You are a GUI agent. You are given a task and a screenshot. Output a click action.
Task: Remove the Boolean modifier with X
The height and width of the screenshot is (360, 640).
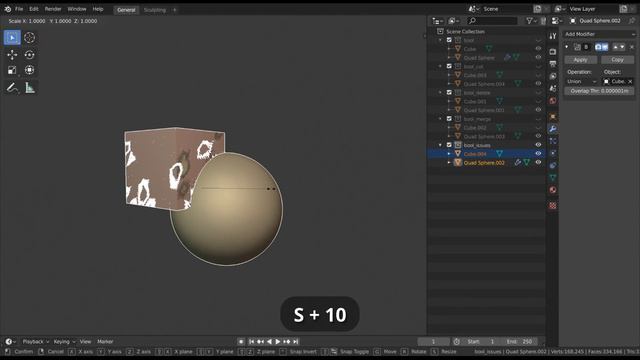point(632,47)
